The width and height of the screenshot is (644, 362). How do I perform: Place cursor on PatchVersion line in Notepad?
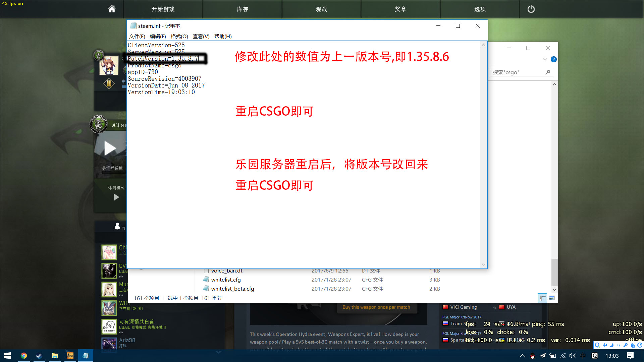tap(163, 59)
